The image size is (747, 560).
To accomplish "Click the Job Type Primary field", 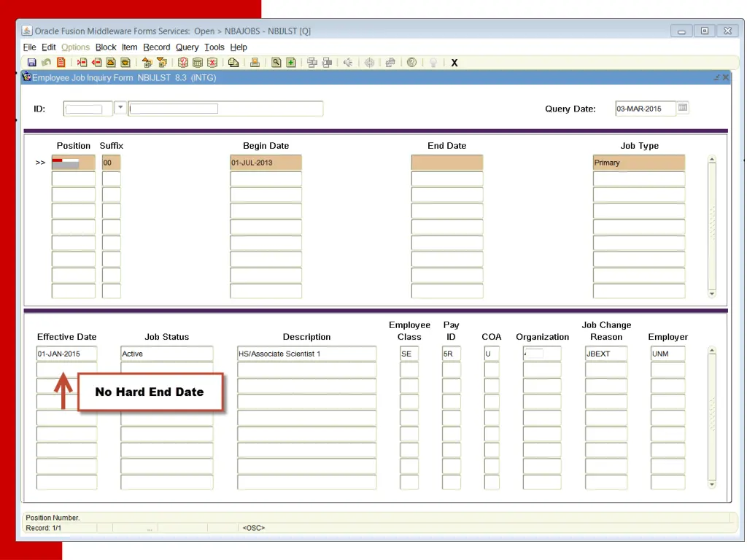I will click(x=639, y=163).
